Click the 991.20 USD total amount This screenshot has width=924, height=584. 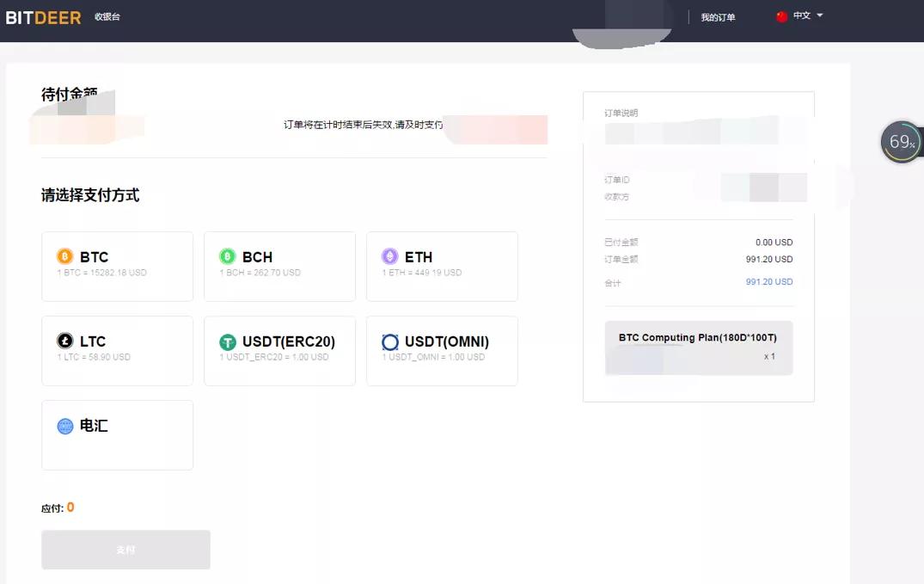coord(769,282)
